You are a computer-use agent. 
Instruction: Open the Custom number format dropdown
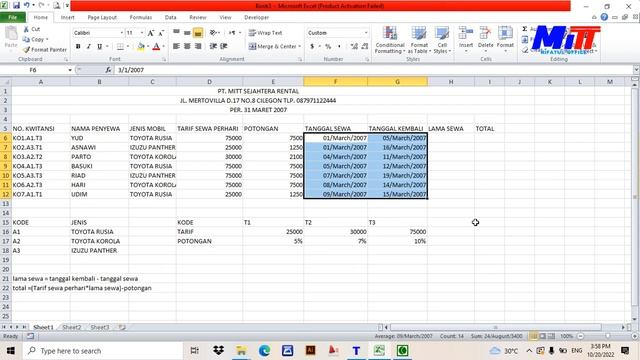coord(366,33)
